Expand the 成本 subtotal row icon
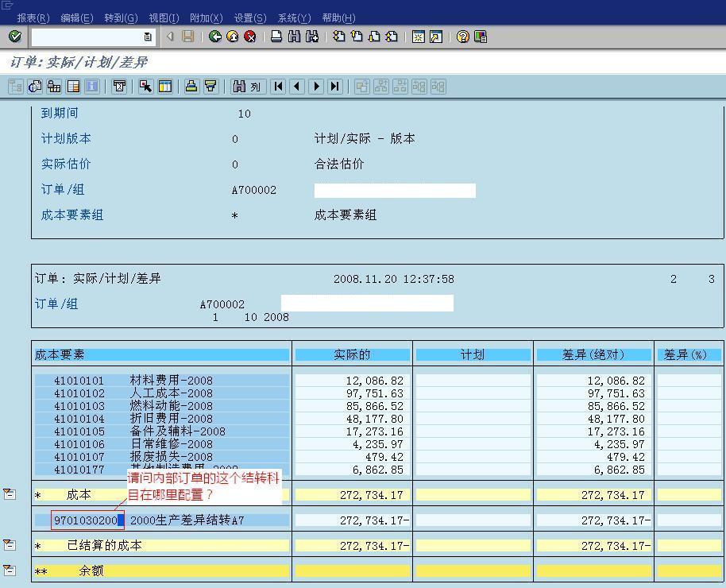The width and height of the screenshot is (726, 588). tap(10, 495)
